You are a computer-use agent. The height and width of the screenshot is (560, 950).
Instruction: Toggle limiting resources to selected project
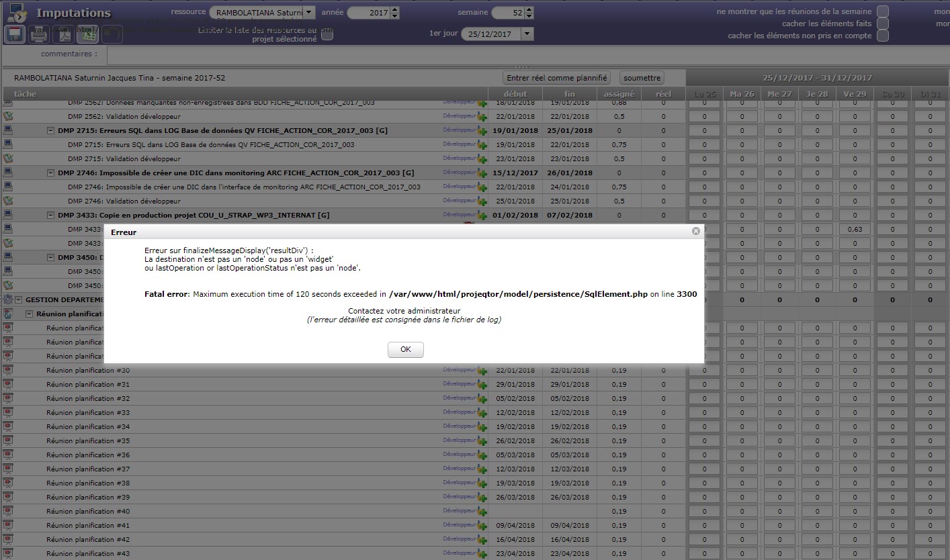327,35
